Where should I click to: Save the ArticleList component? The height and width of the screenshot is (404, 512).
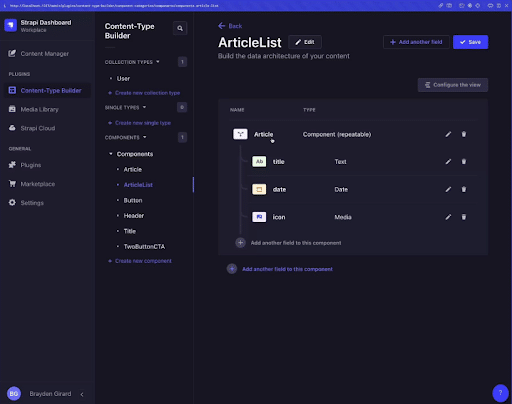(470, 42)
